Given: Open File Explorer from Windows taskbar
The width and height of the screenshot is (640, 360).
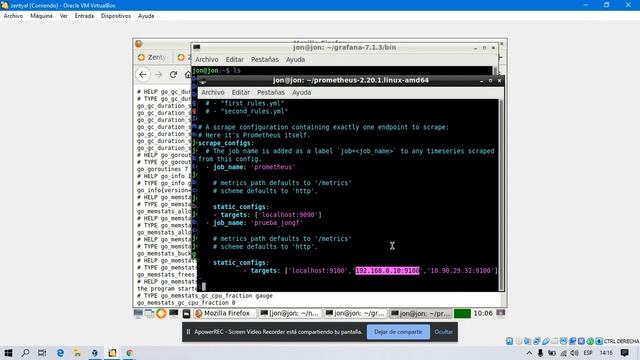Looking at the screenshot, I should [x=77, y=353].
